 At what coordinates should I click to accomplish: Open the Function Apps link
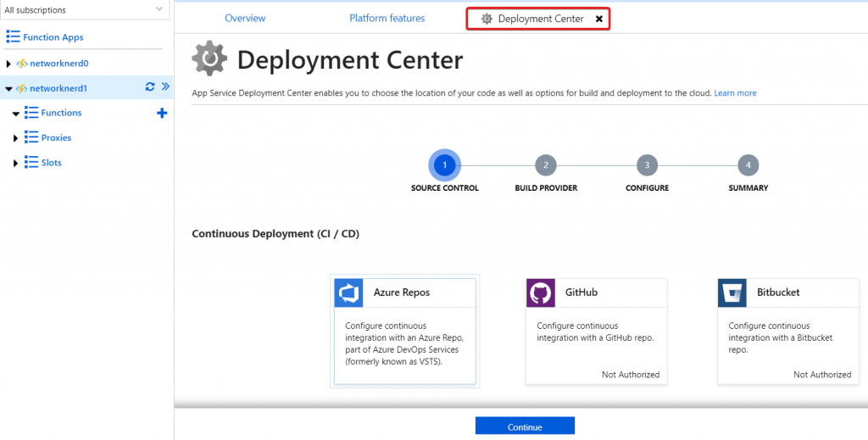pos(53,37)
